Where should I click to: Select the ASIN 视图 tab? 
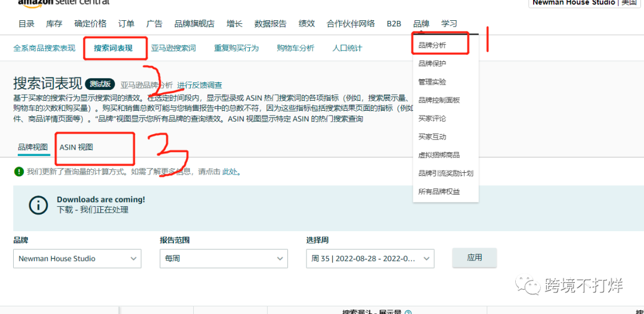pos(76,147)
